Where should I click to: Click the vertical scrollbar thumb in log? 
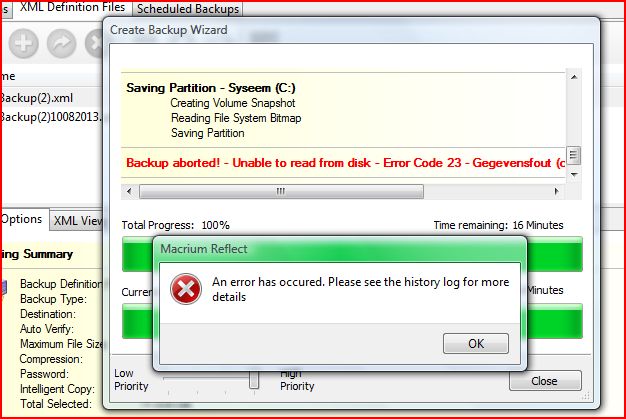(x=574, y=155)
